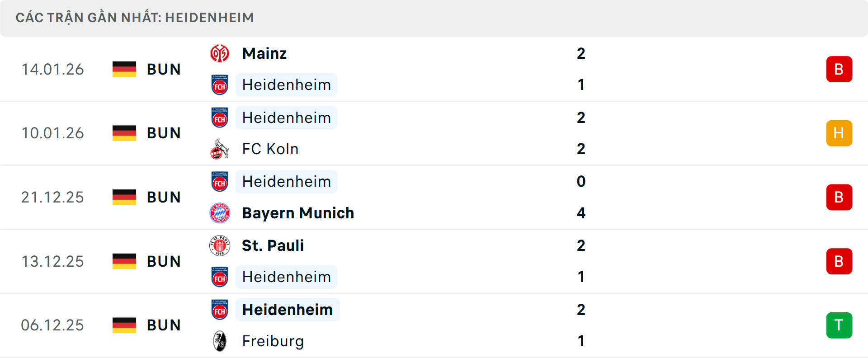Open the Heidenheim team name link
This screenshot has height=358, width=868.
point(286,85)
